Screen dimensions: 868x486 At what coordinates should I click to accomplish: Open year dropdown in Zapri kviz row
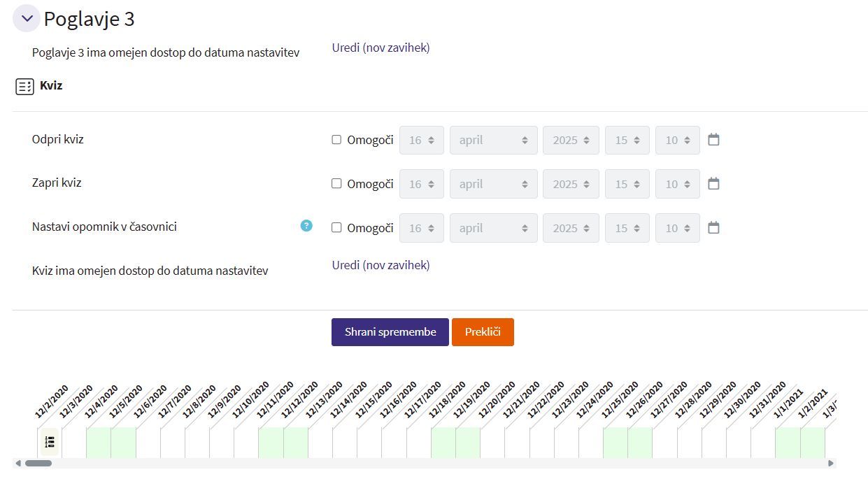(x=571, y=185)
